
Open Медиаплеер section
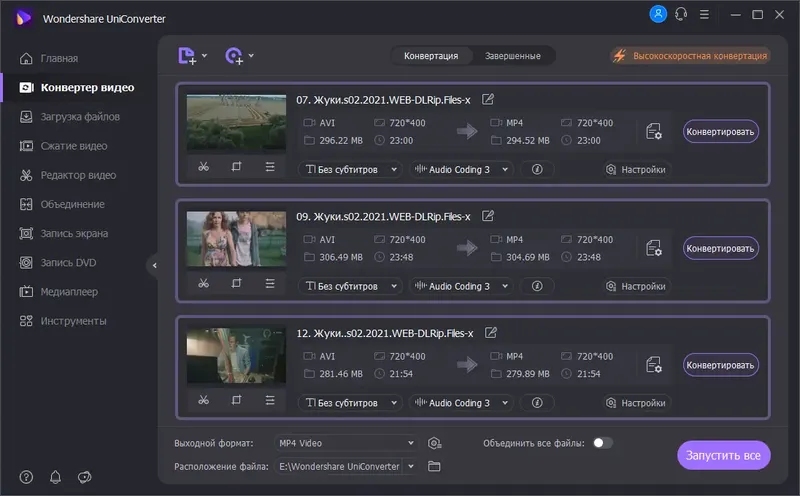point(59,291)
